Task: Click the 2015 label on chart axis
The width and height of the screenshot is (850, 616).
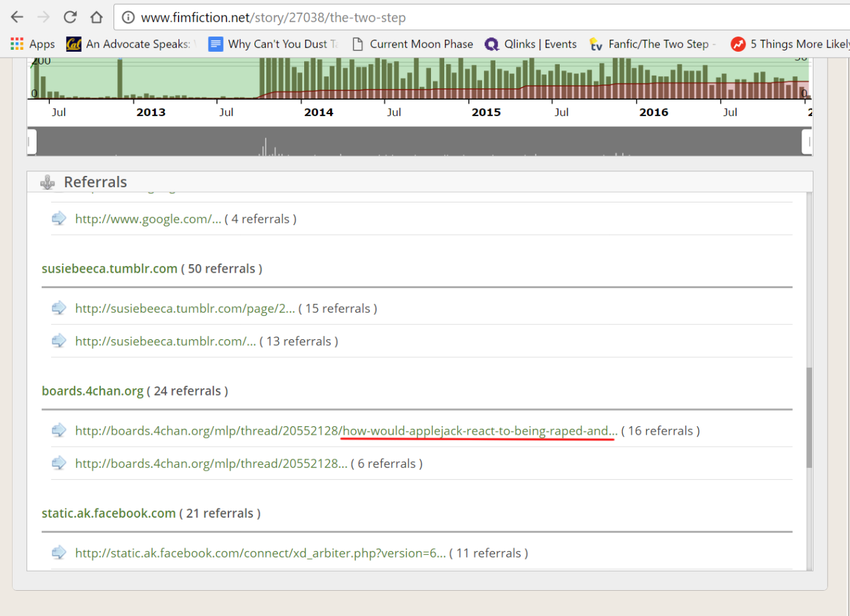Action: coord(486,112)
